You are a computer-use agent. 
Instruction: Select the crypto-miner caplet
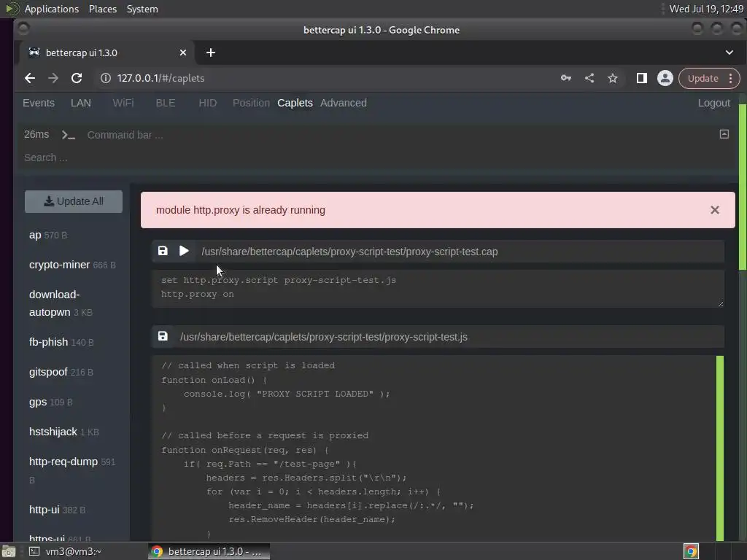72,265
